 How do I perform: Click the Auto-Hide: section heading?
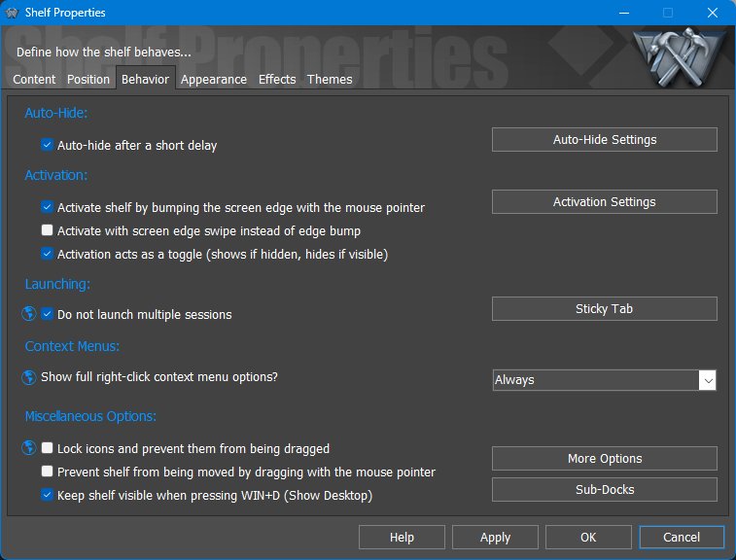pos(55,113)
